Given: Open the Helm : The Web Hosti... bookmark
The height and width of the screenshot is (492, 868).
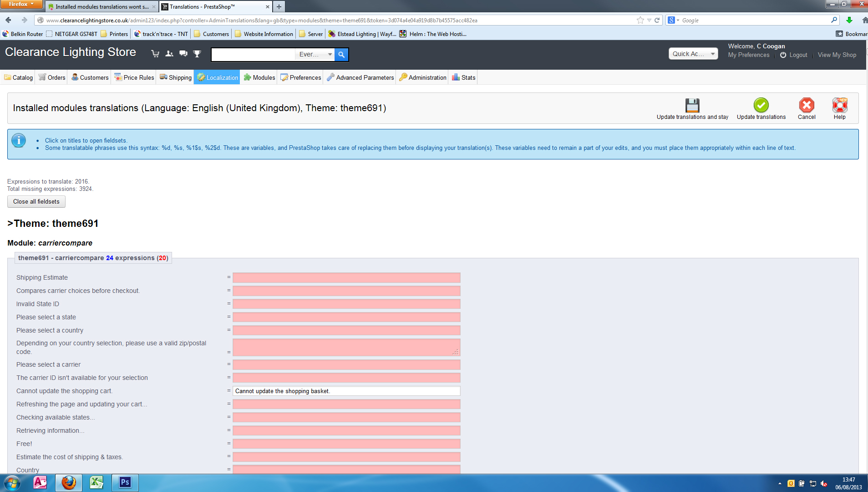Looking at the screenshot, I should point(433,34).
